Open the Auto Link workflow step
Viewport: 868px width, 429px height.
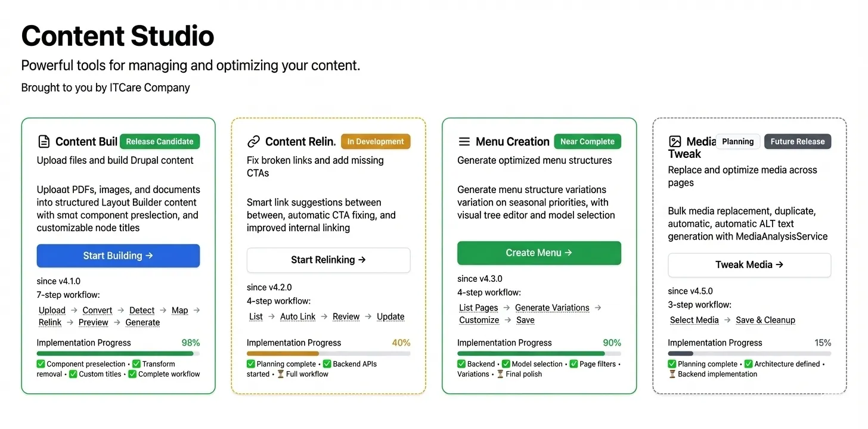297,316
